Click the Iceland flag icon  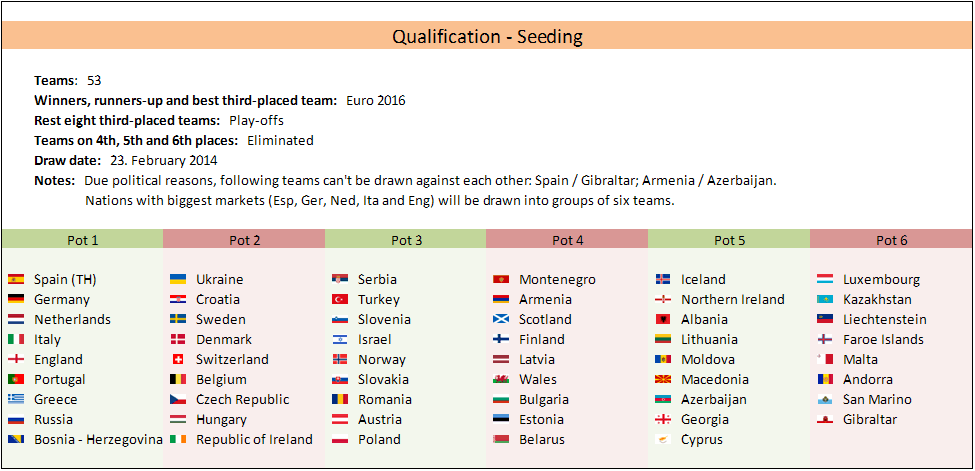[x=664, y=280]
